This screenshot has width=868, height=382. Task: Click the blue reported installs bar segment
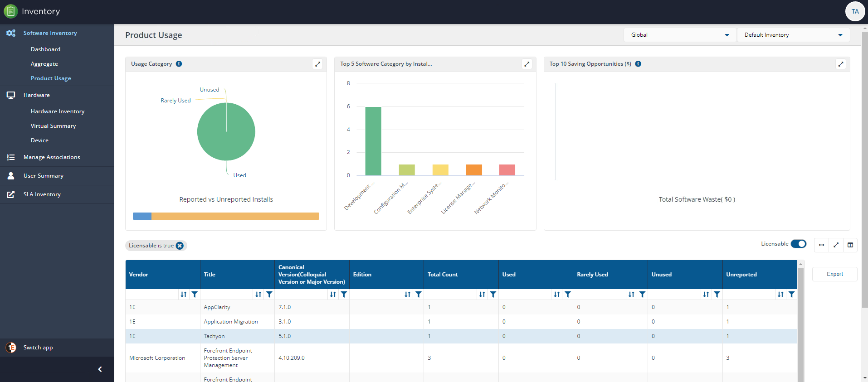pyautogui.click(x=142, y=216)
